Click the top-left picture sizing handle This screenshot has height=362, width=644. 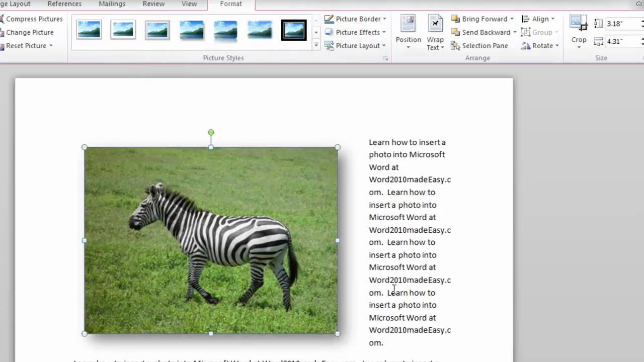pos(85,147)
